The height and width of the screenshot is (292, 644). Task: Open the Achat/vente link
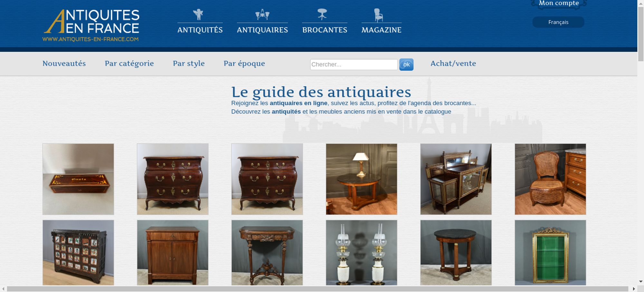click(453, 64)
